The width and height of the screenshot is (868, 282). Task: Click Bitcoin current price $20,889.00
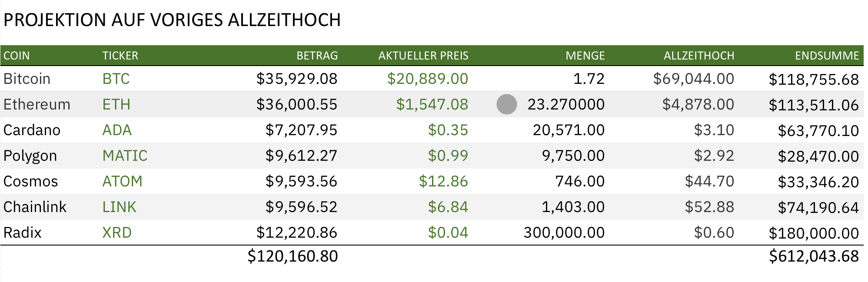pyautogui.click(x=427, y=79)
